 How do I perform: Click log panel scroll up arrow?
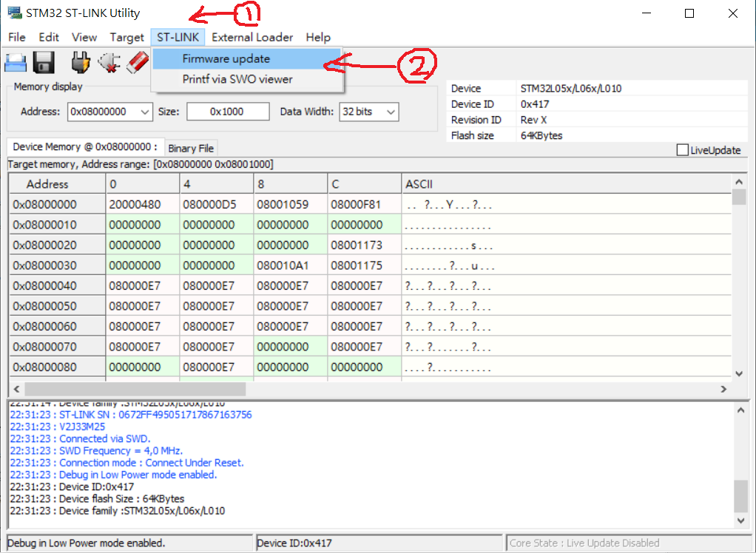740,410
